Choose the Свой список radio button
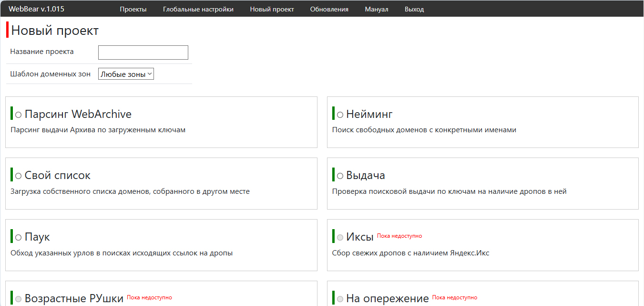644x306 pixels. tap(19, 176)
